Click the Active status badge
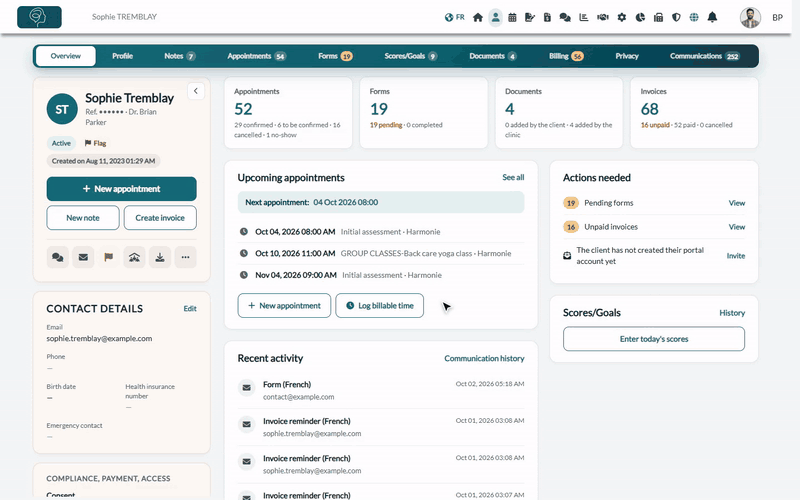The width and height of the screenshot is (800, 500). 61,143
